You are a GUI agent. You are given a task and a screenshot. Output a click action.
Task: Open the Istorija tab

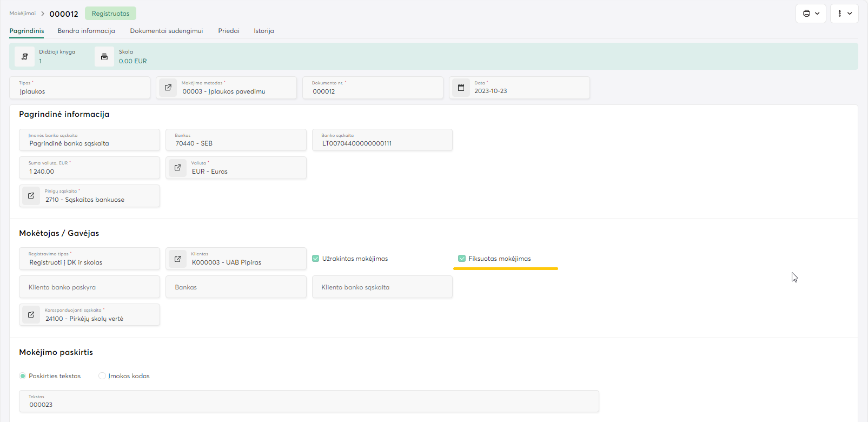click(x=263, y=31)
